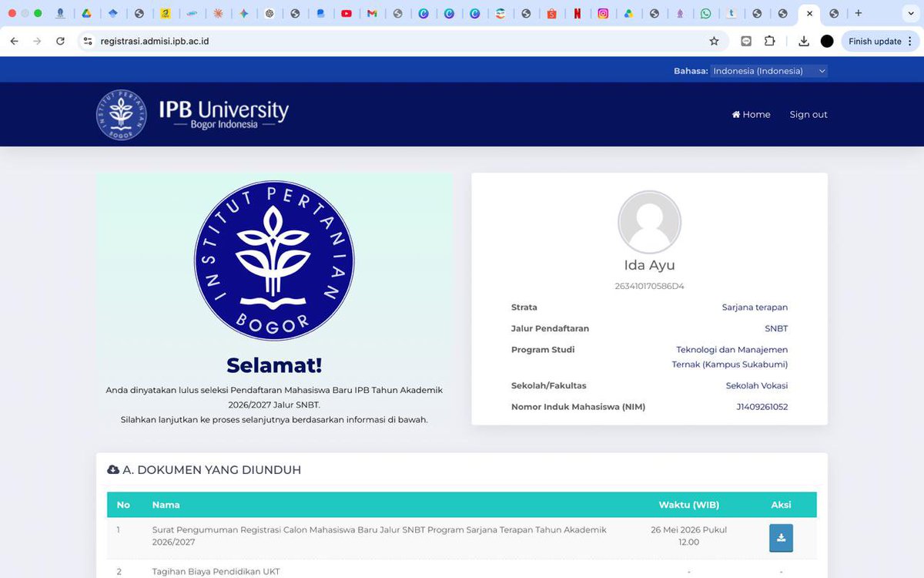The height and width of the screenshot is (578, 924).
Task: Click the Ida Ayu name text
Action: [x=649, y=265]
